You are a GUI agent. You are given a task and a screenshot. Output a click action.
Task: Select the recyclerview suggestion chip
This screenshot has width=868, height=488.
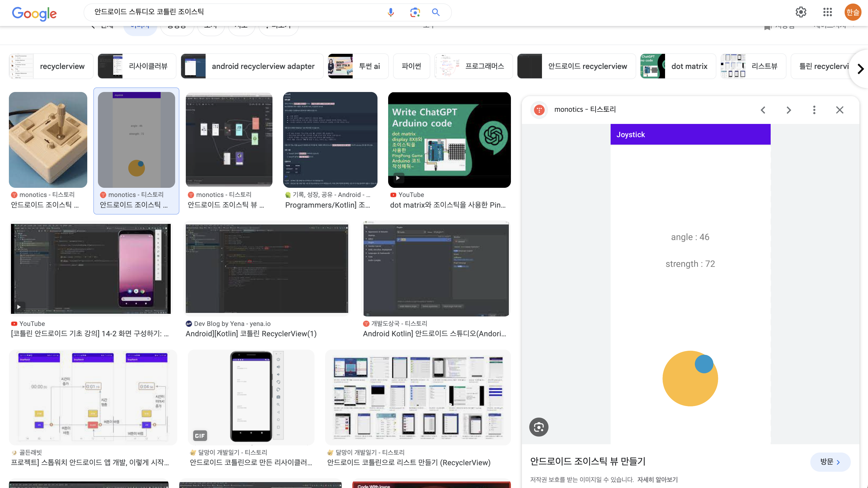[x=51, y=66]
